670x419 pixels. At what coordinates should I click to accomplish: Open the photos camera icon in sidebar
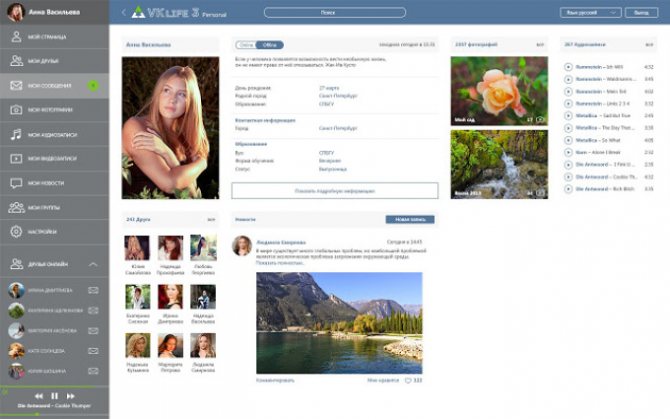(16, 110)
